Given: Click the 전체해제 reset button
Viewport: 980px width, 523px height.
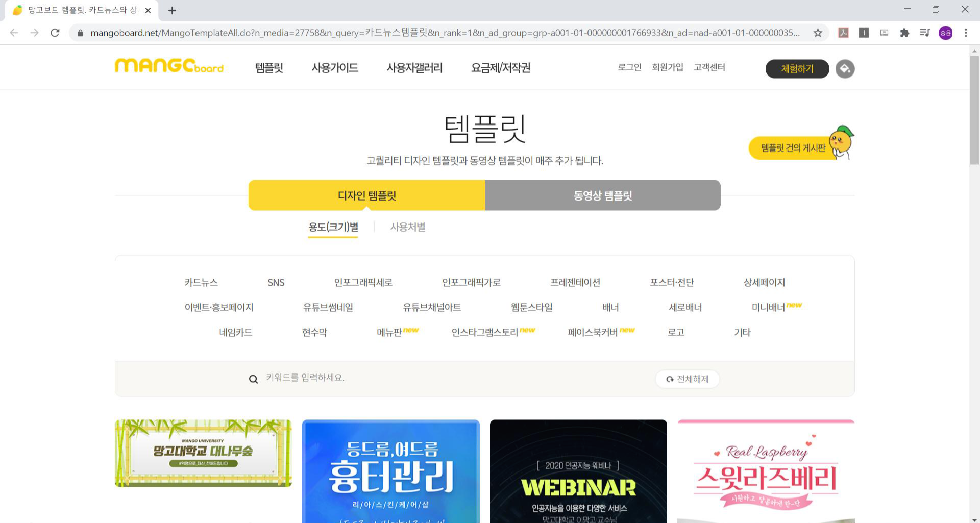Looking at the screenshot, I should (x=688, y=379).
